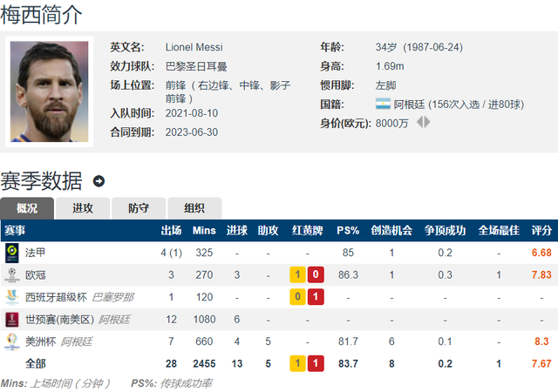The image size is (558, 392).
Task: Click yellow card 0 in 西班牙超级杯 row
Action: (297, 297)
